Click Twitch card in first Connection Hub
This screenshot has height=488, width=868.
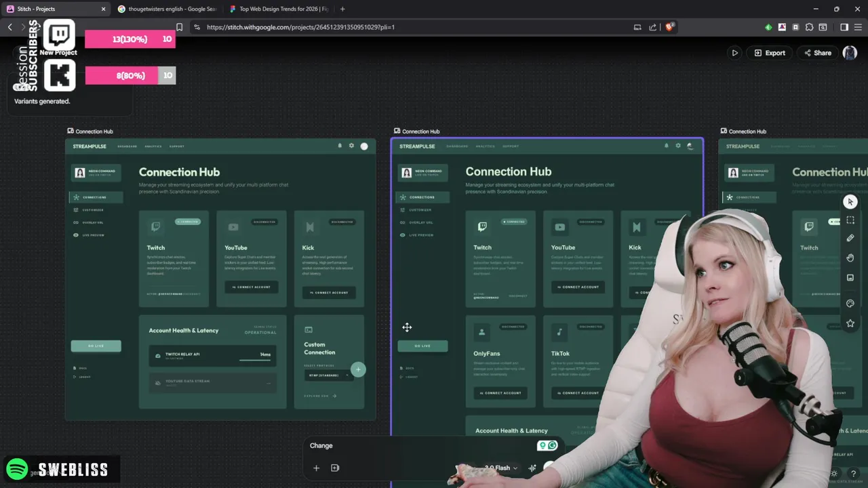[x=174, y=259]
